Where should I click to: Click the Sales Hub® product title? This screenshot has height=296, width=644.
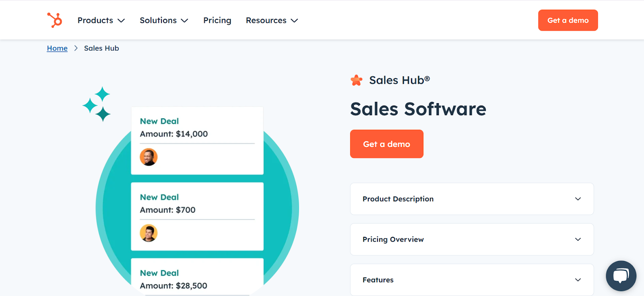tap(399, 80)
